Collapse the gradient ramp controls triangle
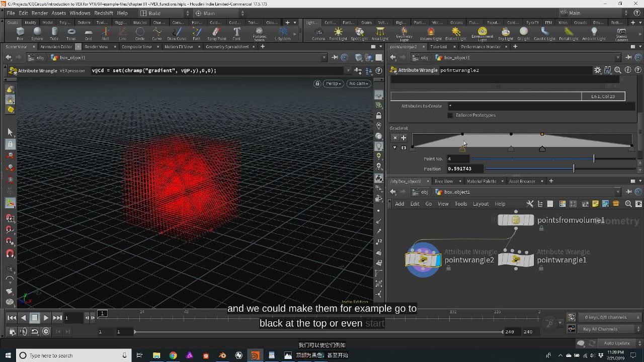The height and width of the screenshot is (362, 644). [395, 148]
